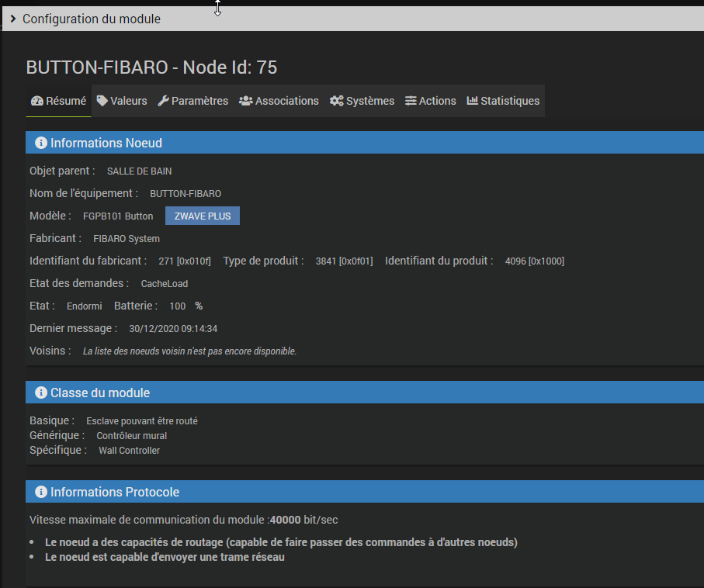
Task: Click the Valeurs tag icon
Action: coord(102,101)
